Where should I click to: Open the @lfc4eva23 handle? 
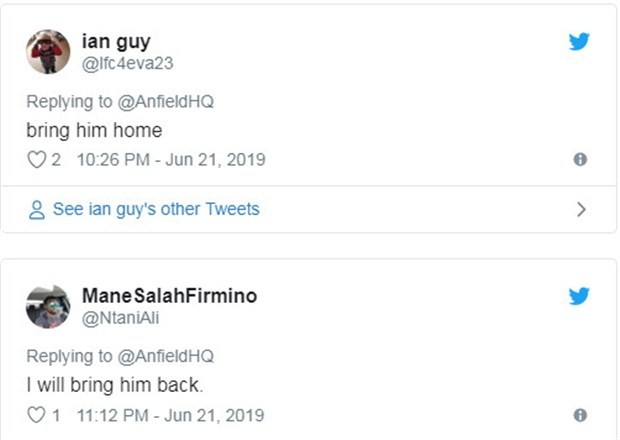(127, 63)
